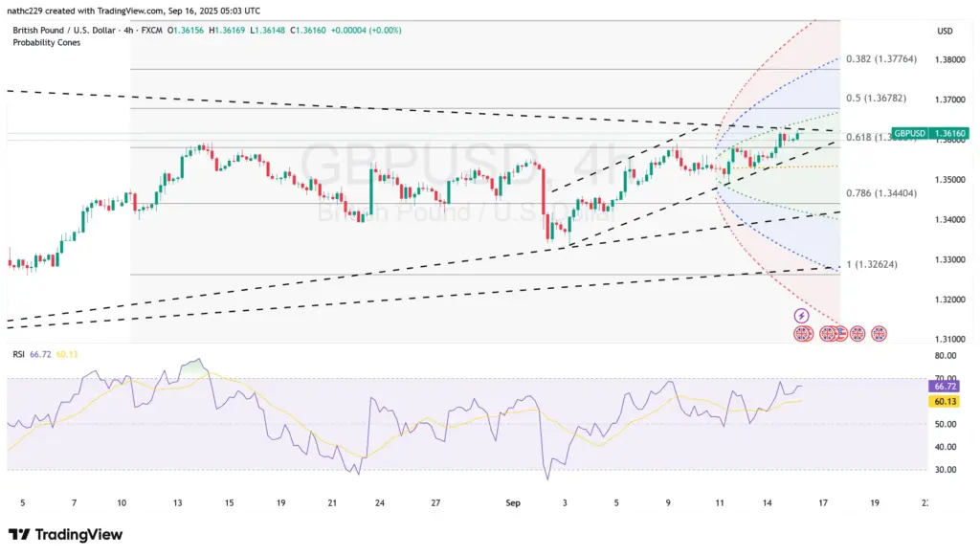
Task: Click UK flag icon directly below lightning bolt
Action: coord(802,333)
